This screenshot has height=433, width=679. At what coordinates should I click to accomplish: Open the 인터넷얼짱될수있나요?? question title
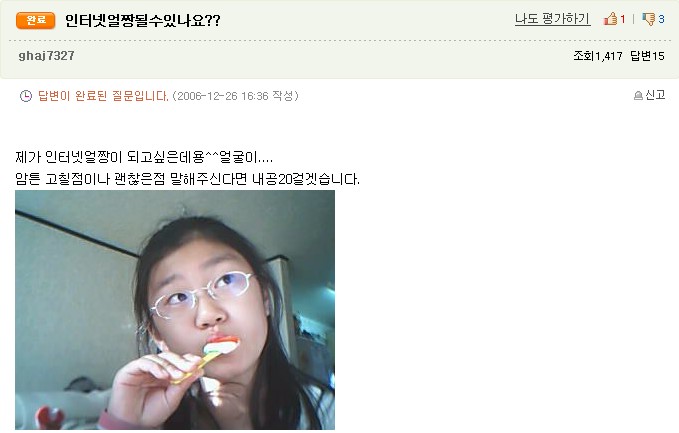pos(142,20)
